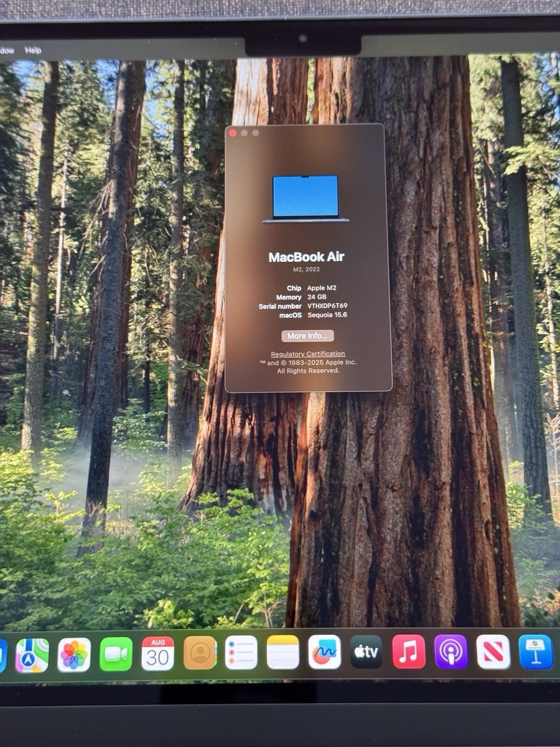Screen dimensions: 560x747
Task: Open the Help menu
Action: (x=34, y=50)
